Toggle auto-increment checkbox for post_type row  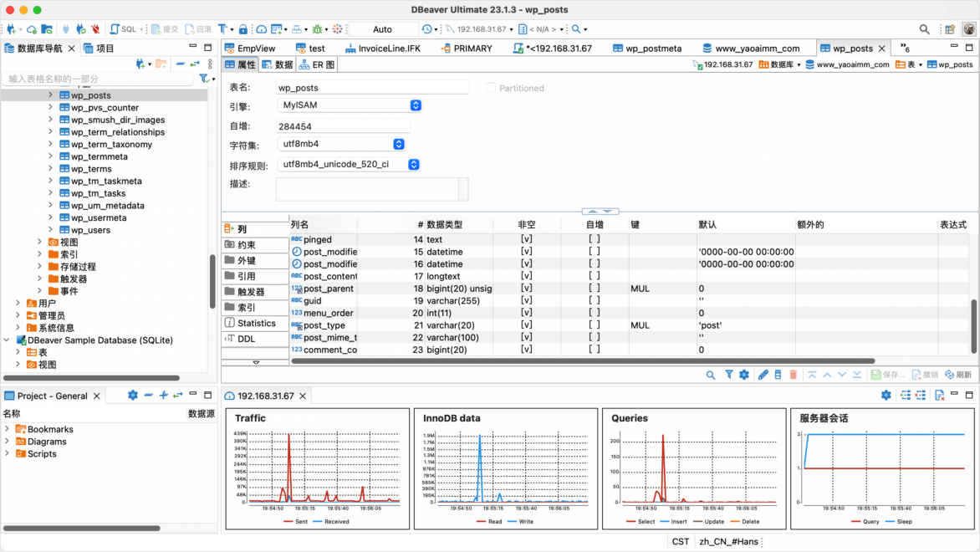point(595,325)
